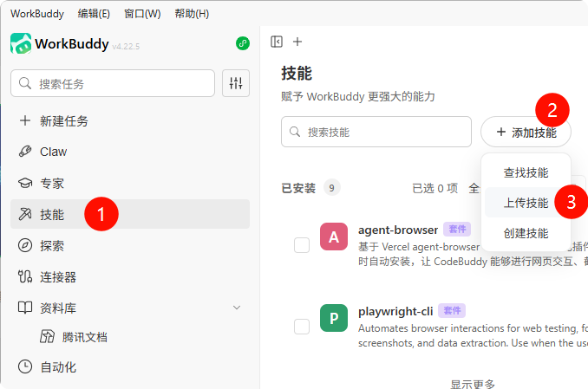Choose 上传技能 from the dropdown
The image size is (588, 389).
[526, 203]
